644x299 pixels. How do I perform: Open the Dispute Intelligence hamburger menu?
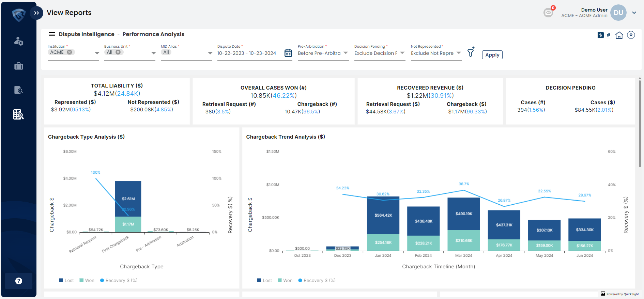tap(52, 34)
